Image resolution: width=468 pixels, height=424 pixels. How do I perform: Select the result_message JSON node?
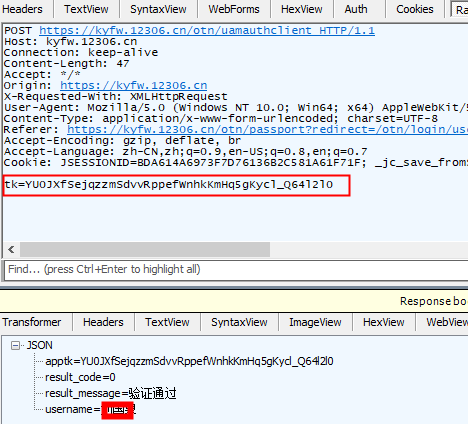point(111,393)
